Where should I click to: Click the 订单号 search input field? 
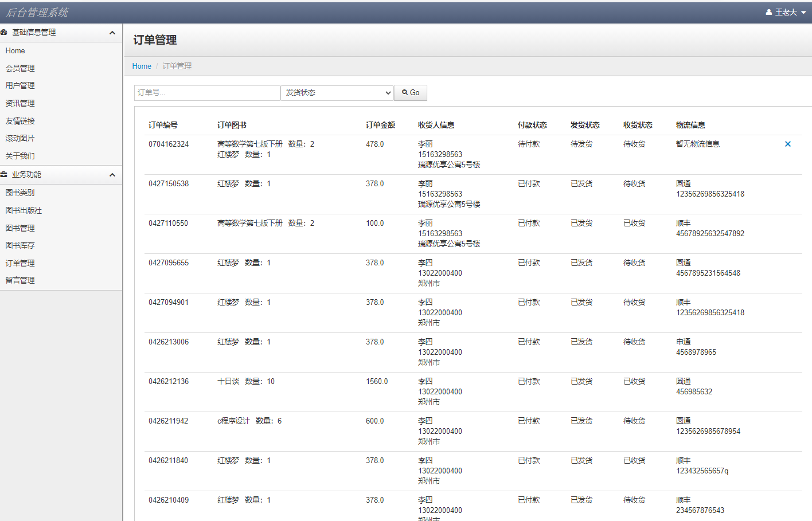[206, 92]
